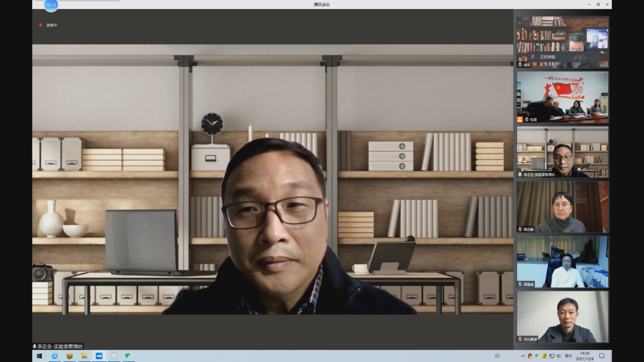The height and width of the screenshot is (362, 644).
Task: Open the volume control in system tray
Action: pos(559,356)
